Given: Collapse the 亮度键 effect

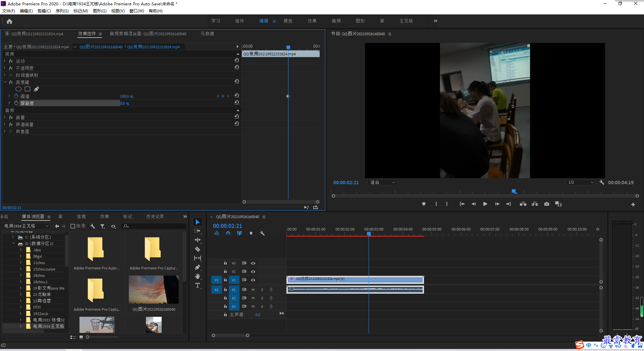Looking at the screenshot, I should pos(5,82).
